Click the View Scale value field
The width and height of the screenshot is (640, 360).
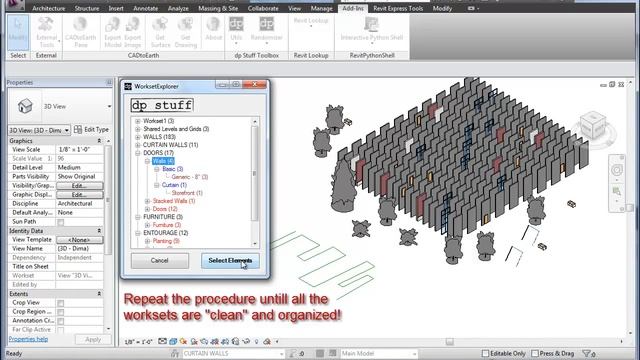coord(80,150)
